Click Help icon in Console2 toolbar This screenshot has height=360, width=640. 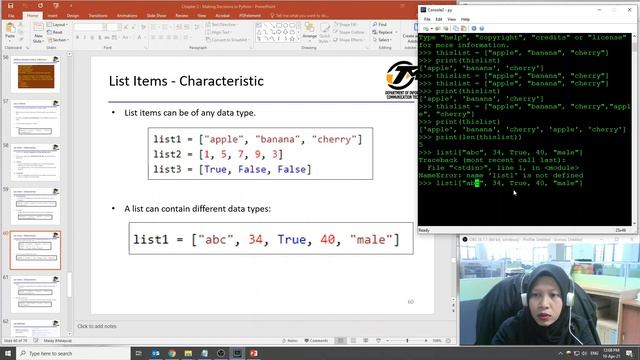[482, 29]
